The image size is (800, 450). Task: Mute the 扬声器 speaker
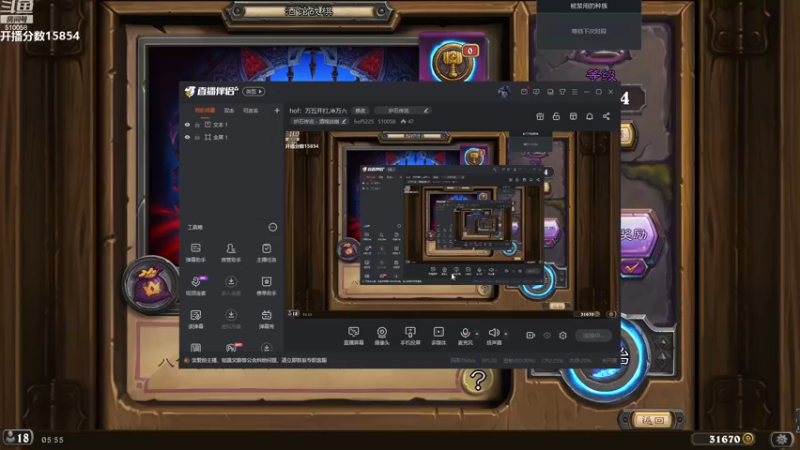coord(493,336)
